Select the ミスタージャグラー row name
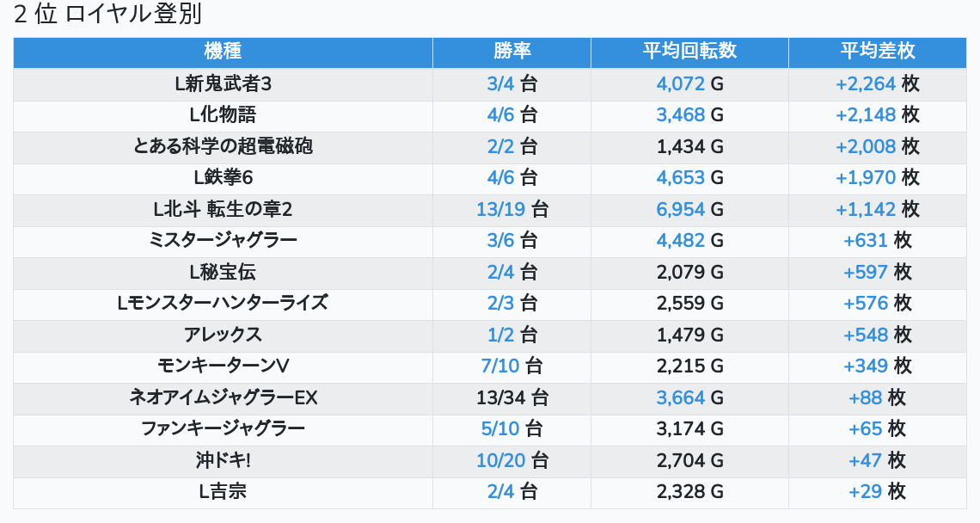The height and width of the screenshot is (523, 980). 223,241
